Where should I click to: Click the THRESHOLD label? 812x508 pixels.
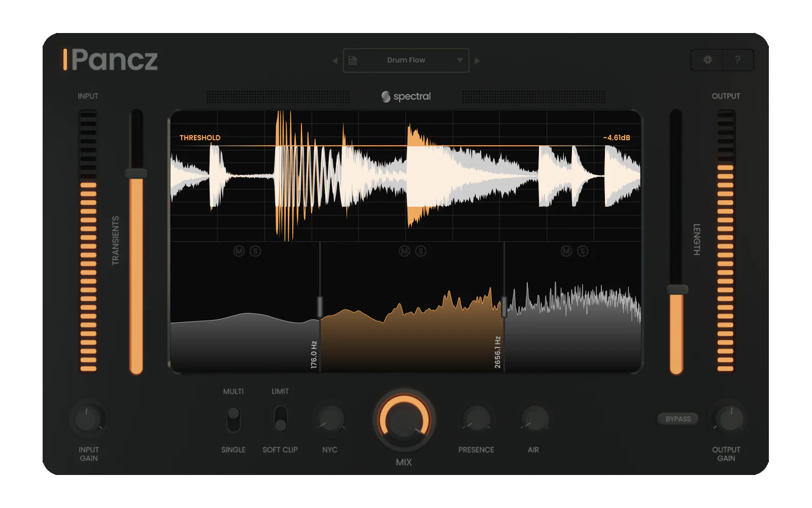point(200,138)
